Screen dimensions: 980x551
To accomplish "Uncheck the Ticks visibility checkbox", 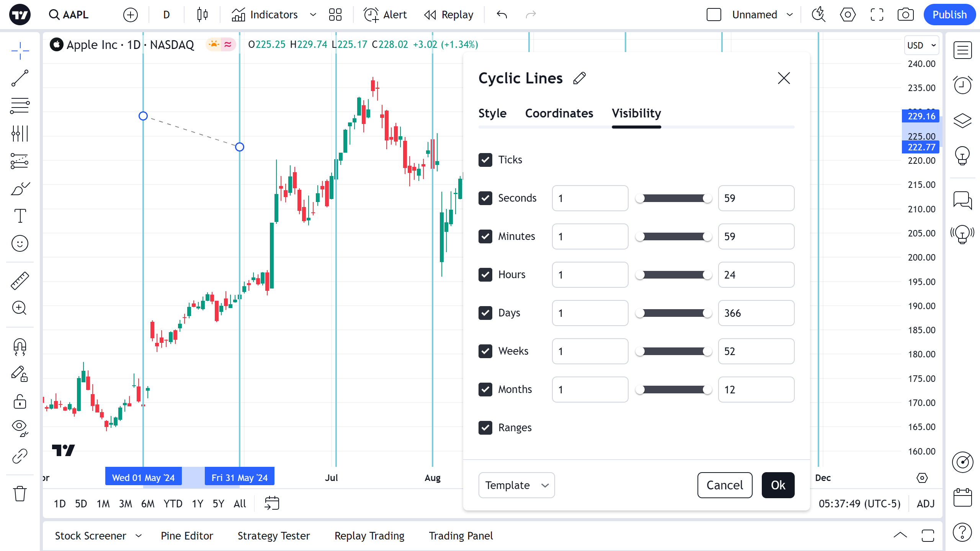I will [x=485, y=160].
